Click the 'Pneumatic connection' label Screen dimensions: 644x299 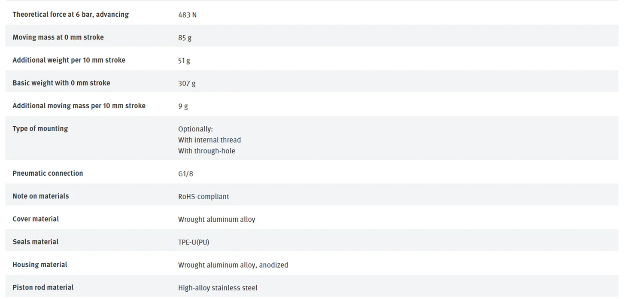pyautogui.click(x=48, y=173)
